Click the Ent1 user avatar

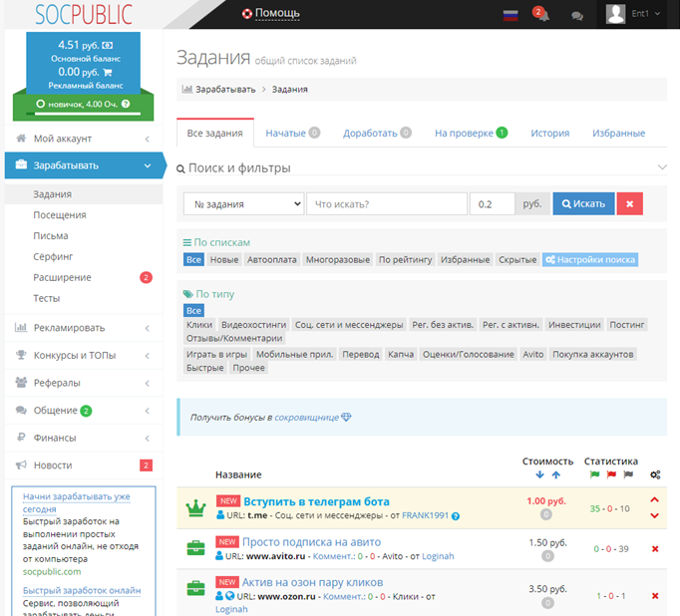click(615, 14)
